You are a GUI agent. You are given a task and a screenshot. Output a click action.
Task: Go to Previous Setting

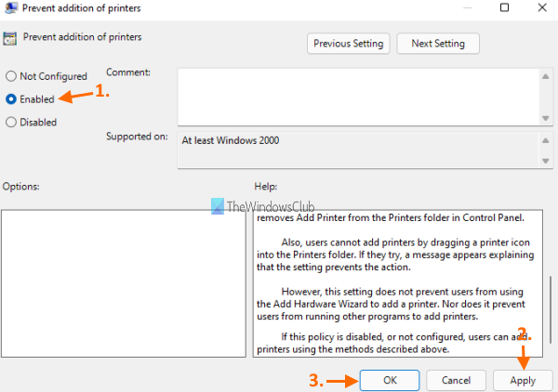point(349,44)
